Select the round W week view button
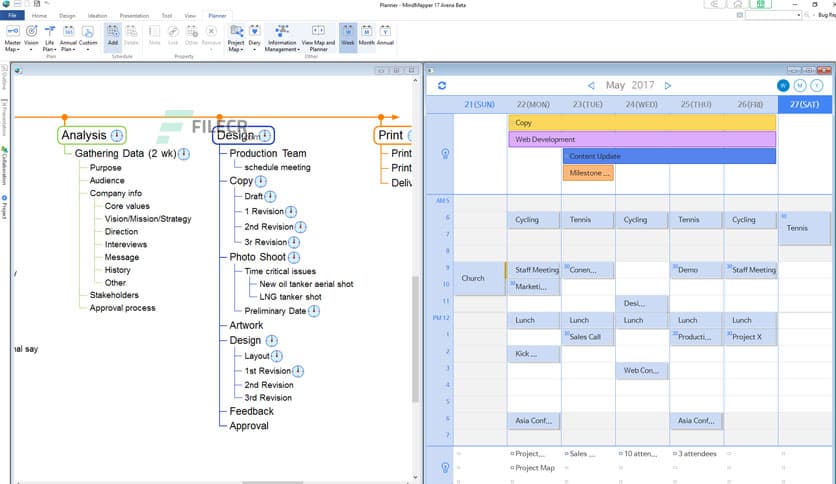Screen dimensions: 836x484 784,86
